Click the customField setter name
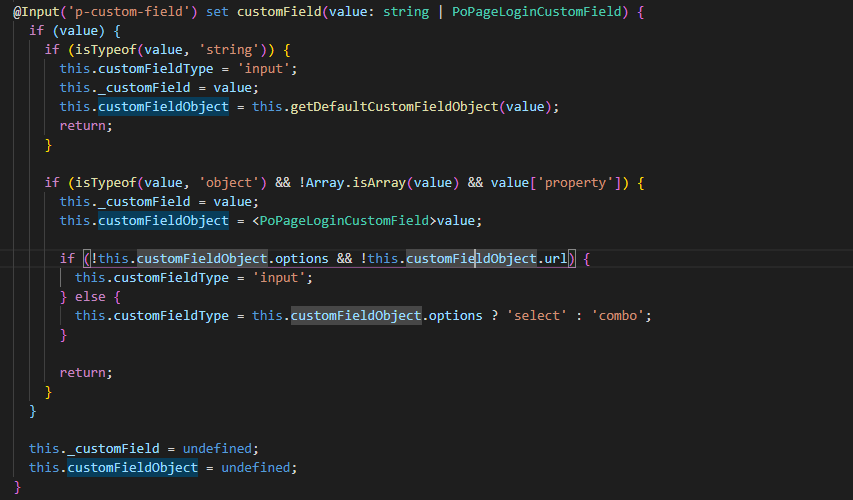 279,11
